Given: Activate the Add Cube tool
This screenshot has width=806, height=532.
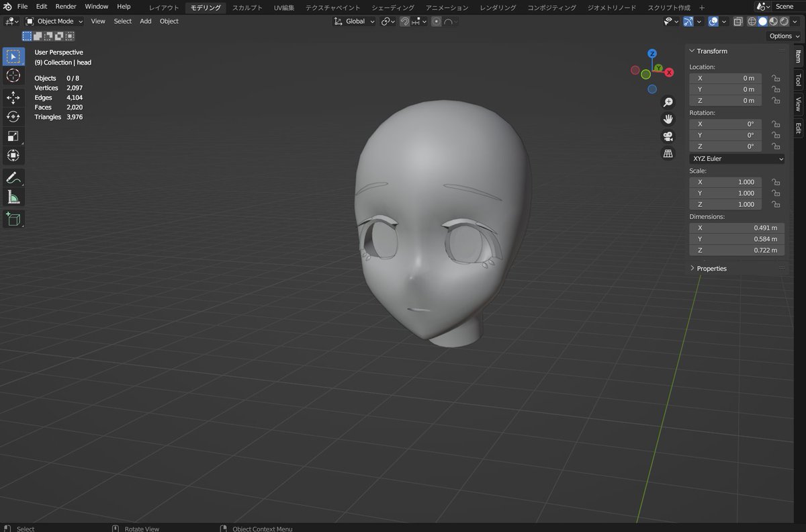Looking at the screenshot, I should [x=13, y=218].
